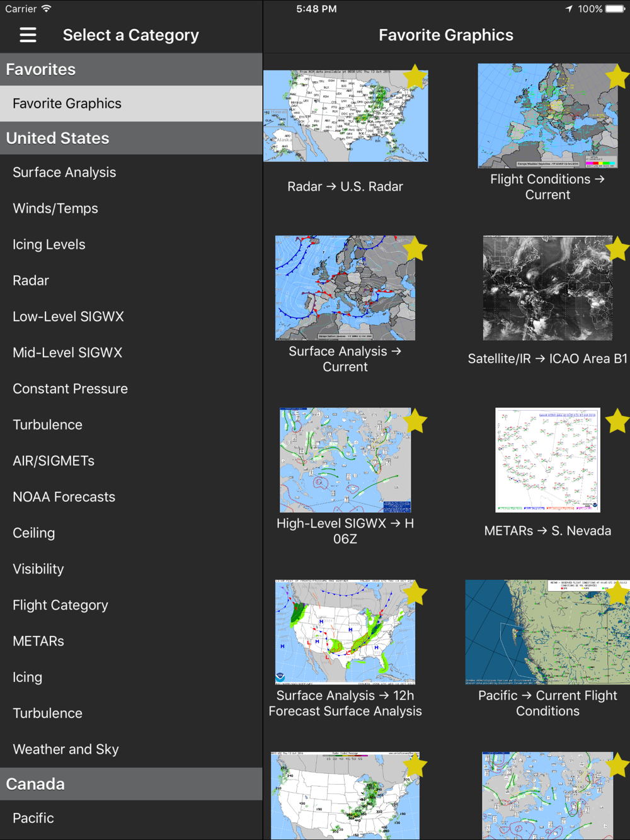Open Icing Levels category
630x840 pixels.
pyautogui.click(x=131, y=244)
